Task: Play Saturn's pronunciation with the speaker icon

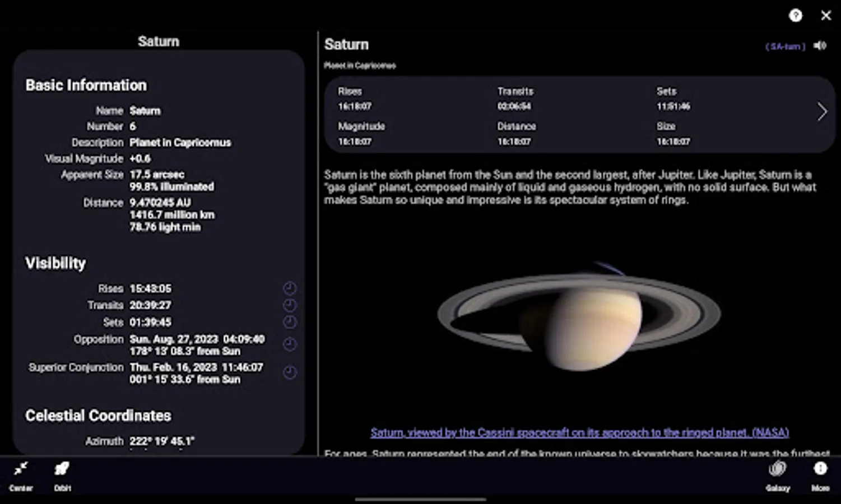Action: [820, 45]
